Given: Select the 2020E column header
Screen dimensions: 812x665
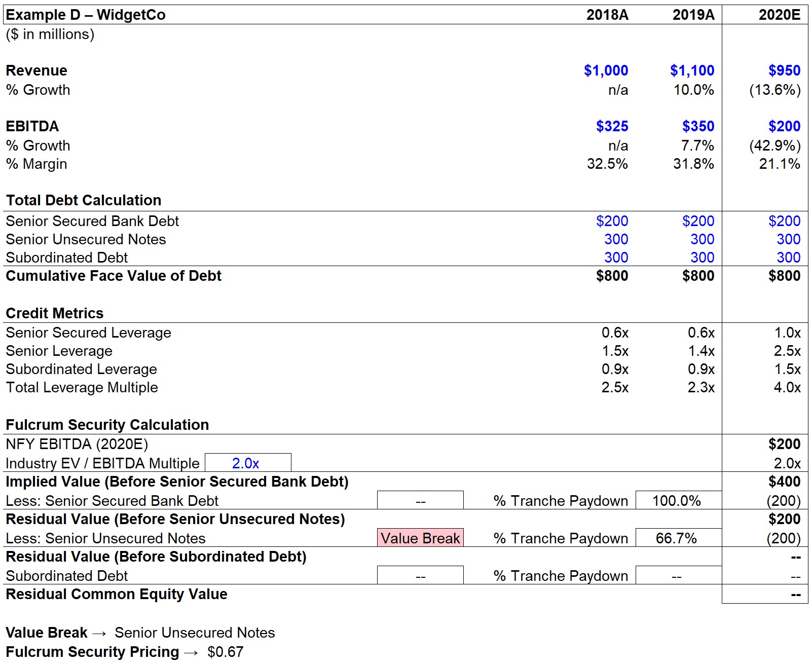Looking at the screenshot, I should point(780,15).
